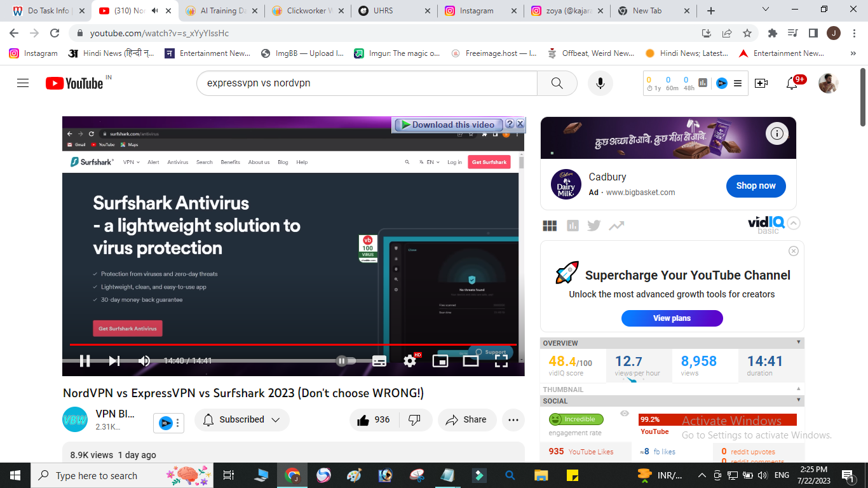
Task: Pause the video
Action: (85, 361)
